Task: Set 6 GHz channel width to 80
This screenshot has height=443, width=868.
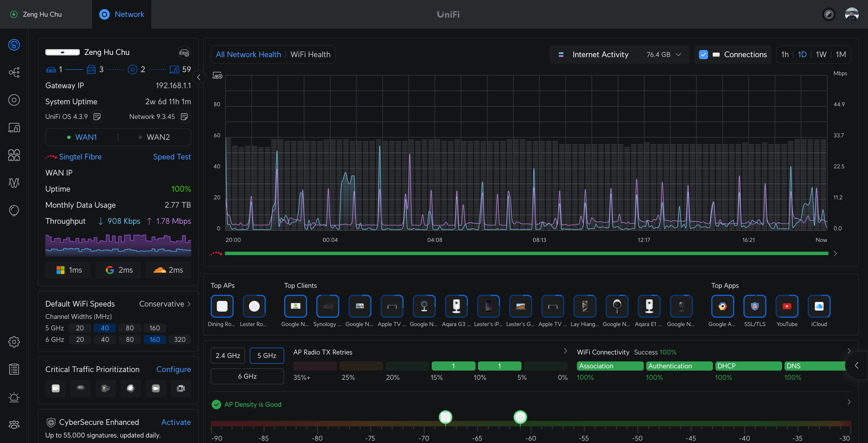Action: click(x=130, y=340)
